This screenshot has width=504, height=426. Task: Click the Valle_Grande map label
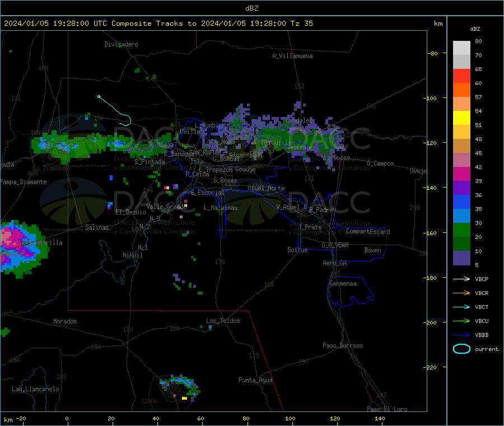click(x=166, y=207)
